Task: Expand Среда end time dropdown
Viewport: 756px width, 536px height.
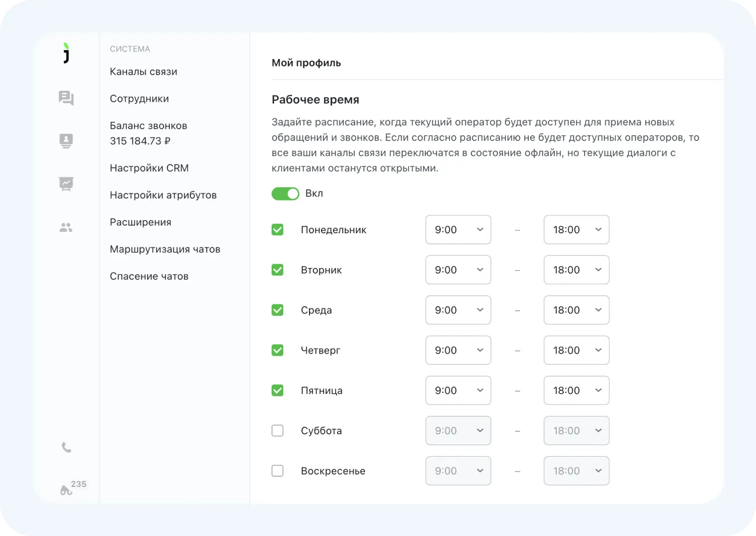Action: 576,310
